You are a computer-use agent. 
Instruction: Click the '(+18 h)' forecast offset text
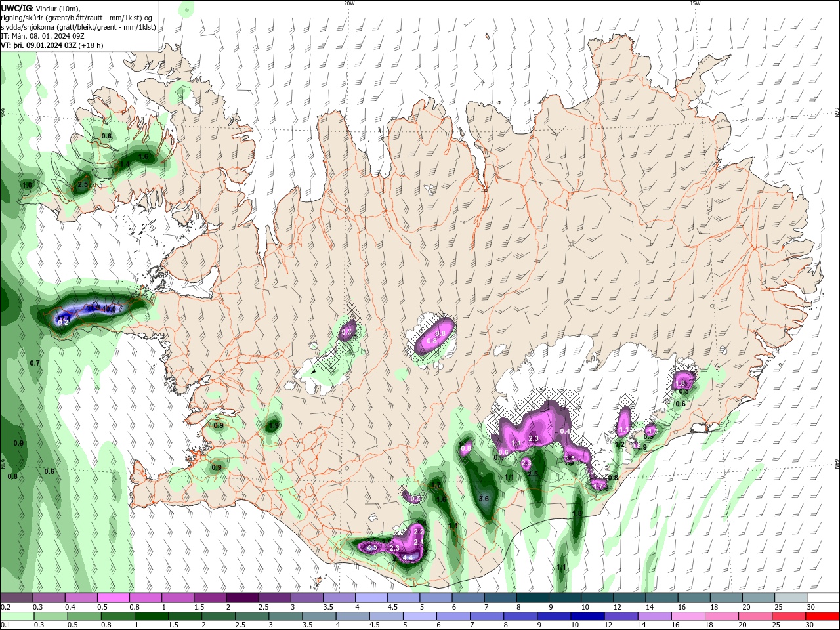(91, 45)
